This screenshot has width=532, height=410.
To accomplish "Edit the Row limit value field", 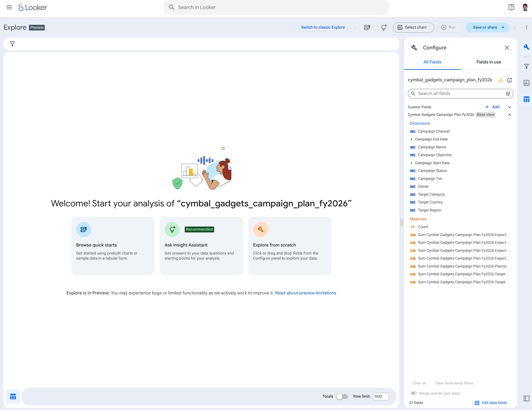I will [x=381, y=397].
